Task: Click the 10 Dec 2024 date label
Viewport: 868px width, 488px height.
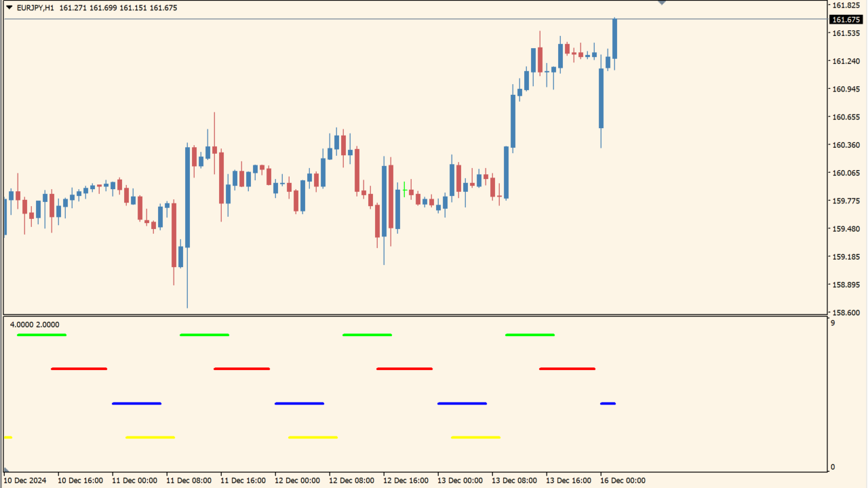Action: click(26, 481)
